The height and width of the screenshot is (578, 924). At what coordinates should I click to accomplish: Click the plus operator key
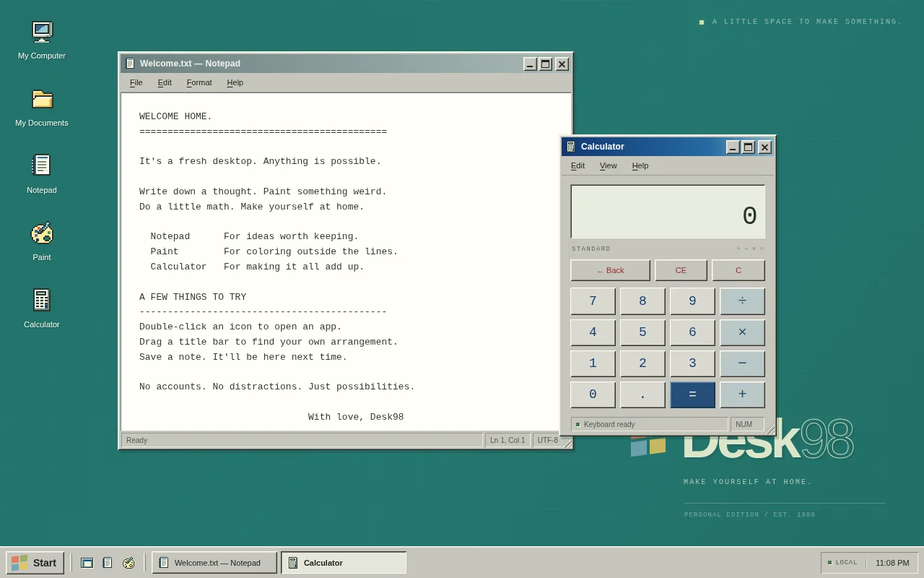pyautogui.click(x=742, y=394)
